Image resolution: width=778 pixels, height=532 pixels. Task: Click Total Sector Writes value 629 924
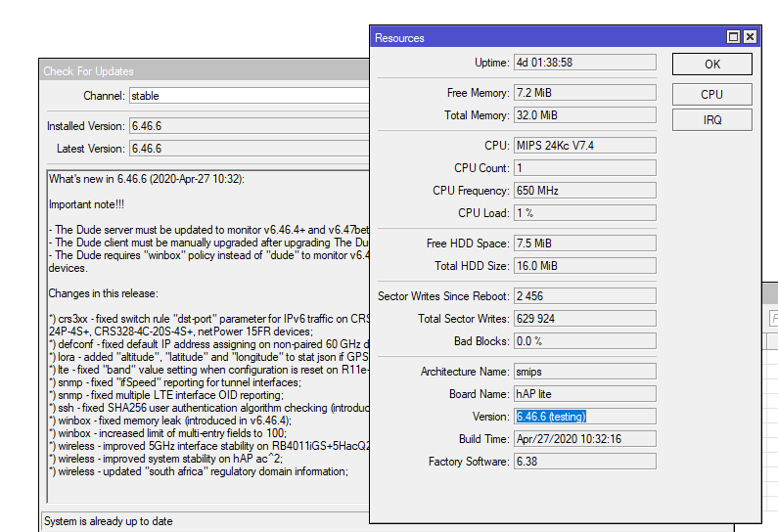pos(585,318)
